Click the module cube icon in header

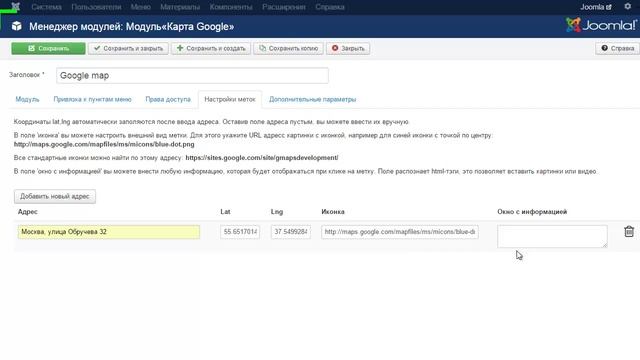(16, 26)
